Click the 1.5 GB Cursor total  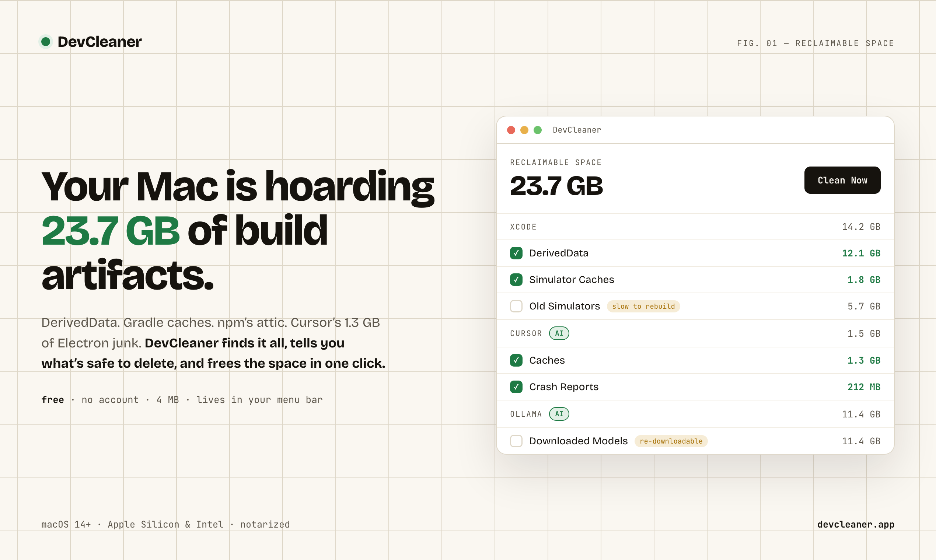coord(863,333)
